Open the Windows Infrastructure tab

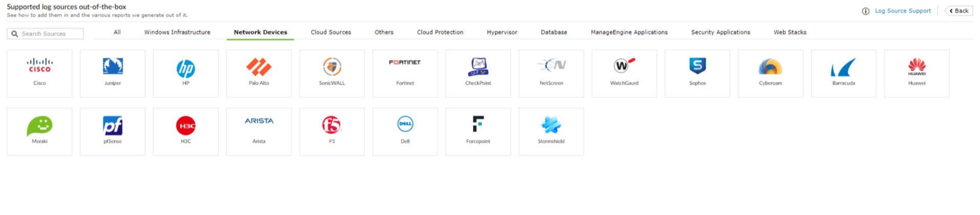tap(177, 32)
